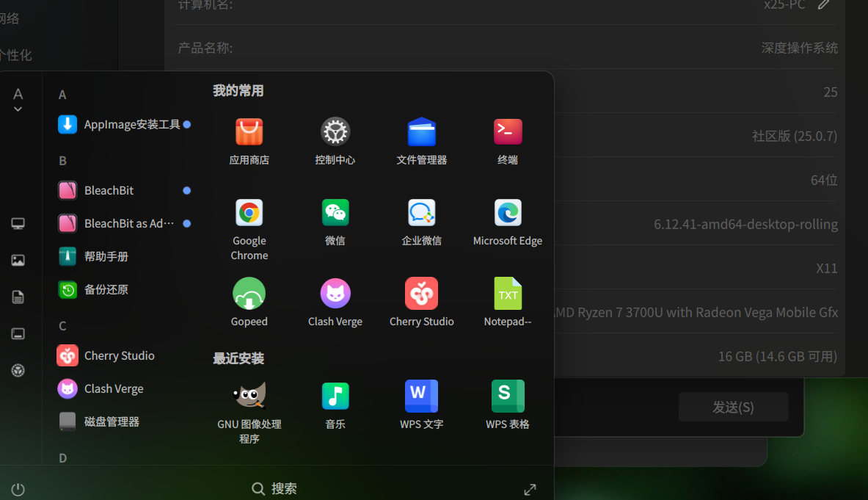Launch the 音乐 music app
The height and width of the screenshot is (500, 868).
pyautogui.click(x=335, y=396)
